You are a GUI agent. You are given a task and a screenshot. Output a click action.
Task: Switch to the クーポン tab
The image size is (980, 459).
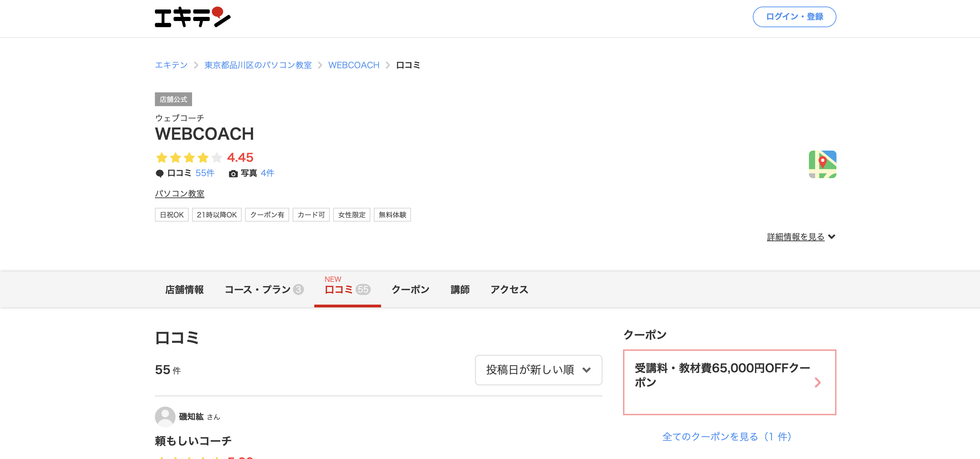411,289
